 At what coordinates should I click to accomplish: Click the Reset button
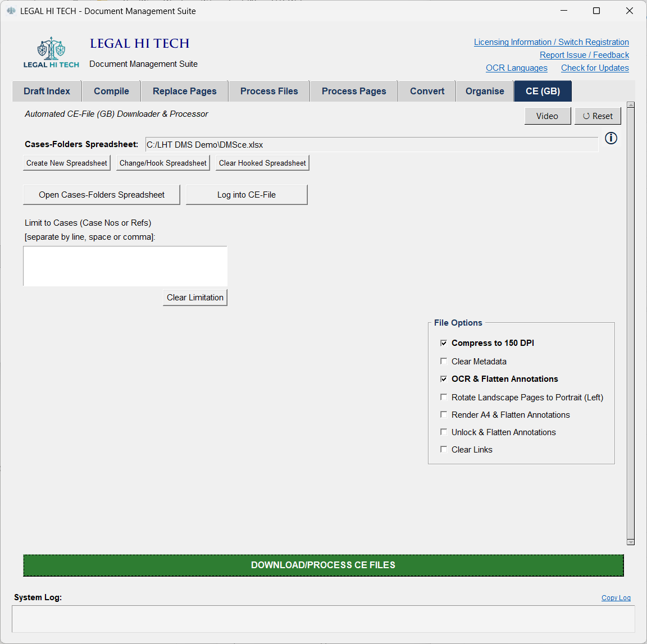pyautogui.click(x=598, y=116)
